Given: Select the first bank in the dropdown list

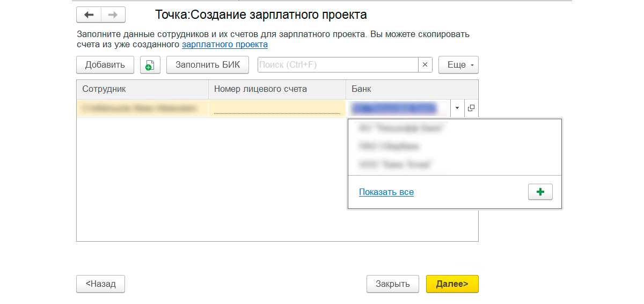Looking at the screenshot, I should (x=402, y=128).
